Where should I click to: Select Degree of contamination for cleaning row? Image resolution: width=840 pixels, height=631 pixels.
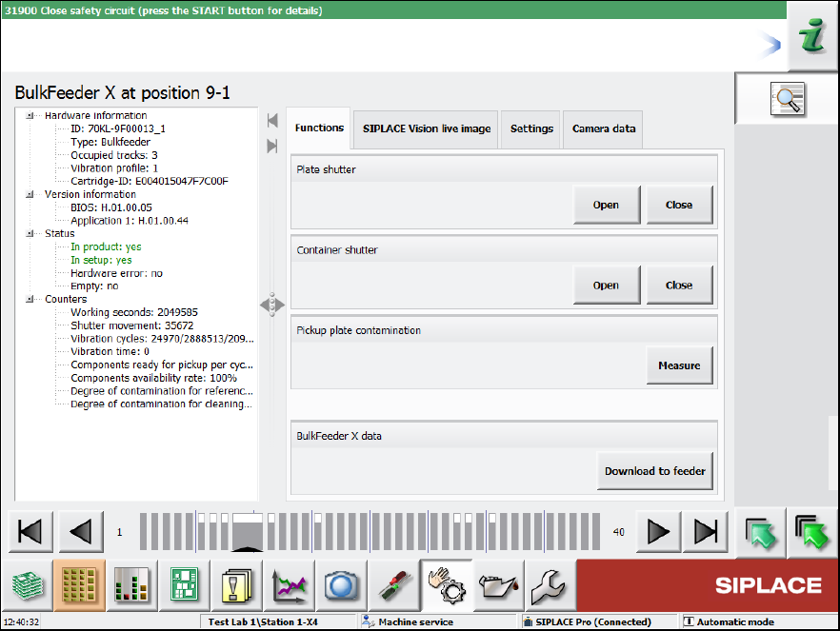point(161,404)
